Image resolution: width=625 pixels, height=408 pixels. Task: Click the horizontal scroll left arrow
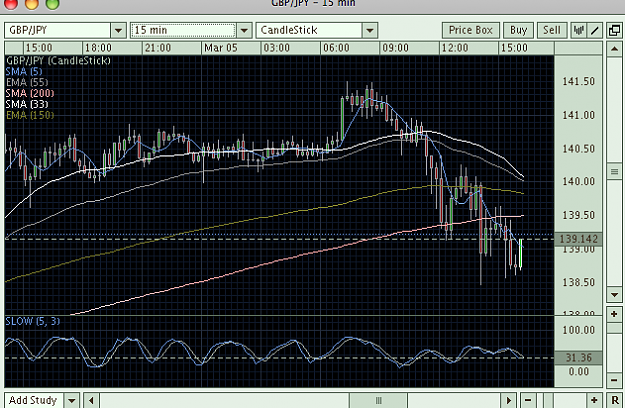tap(91, 400)
